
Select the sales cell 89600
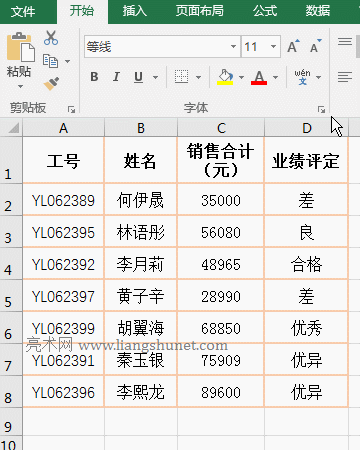pyautogui.click(x=221, y=391)
